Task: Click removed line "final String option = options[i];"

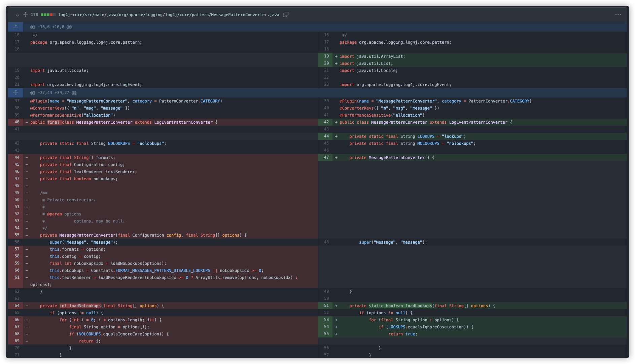Action: click(109, 327)
